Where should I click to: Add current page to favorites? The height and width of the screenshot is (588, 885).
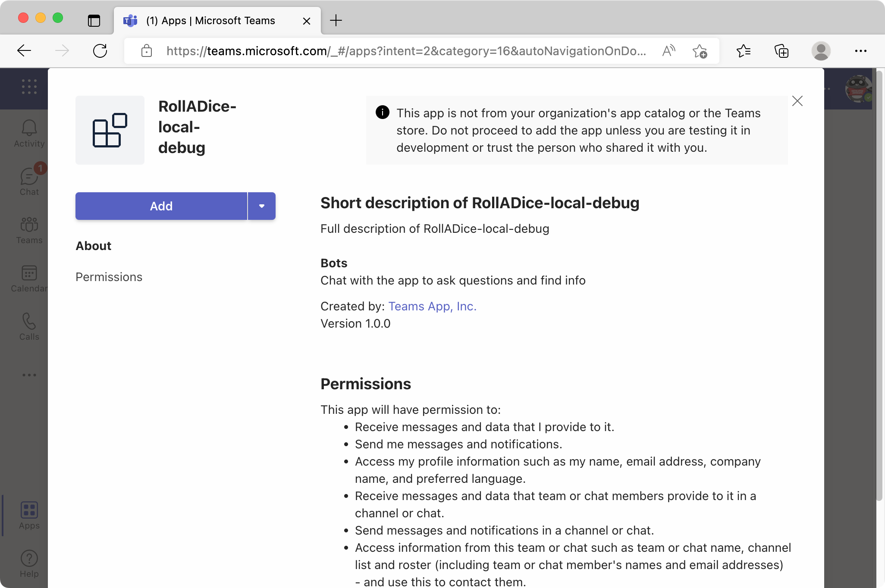click(x=700, y=51)
